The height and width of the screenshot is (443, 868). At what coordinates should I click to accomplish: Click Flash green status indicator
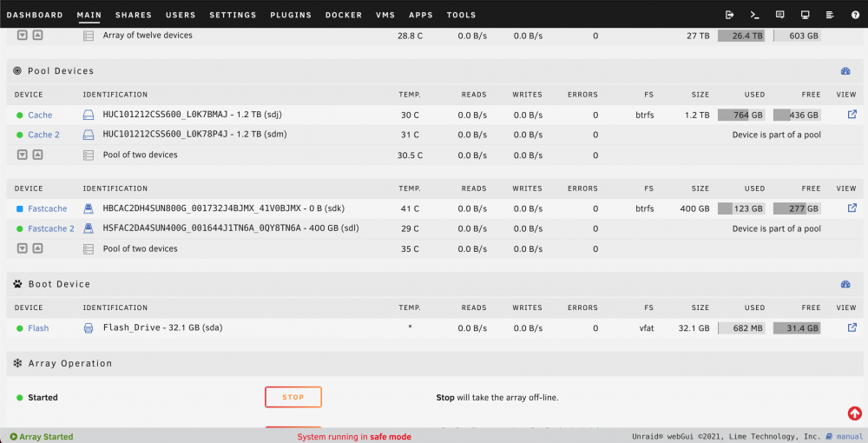19,328
